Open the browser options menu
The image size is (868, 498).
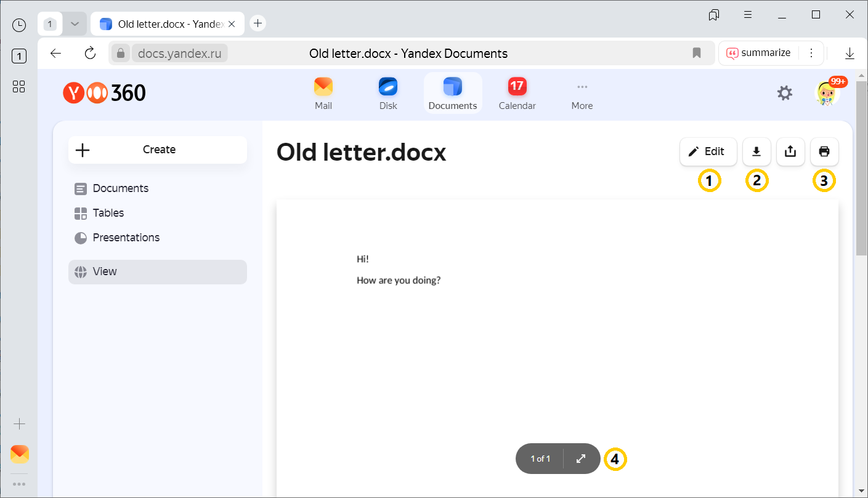click(811, 53)
